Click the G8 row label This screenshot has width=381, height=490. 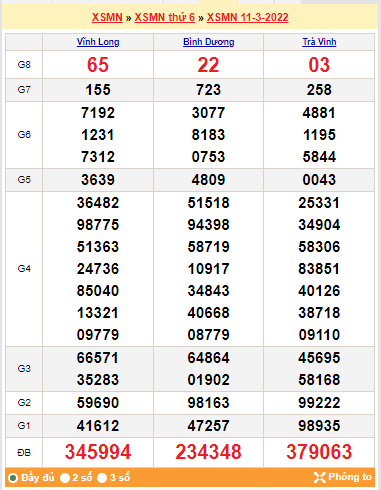pos(24,65)
